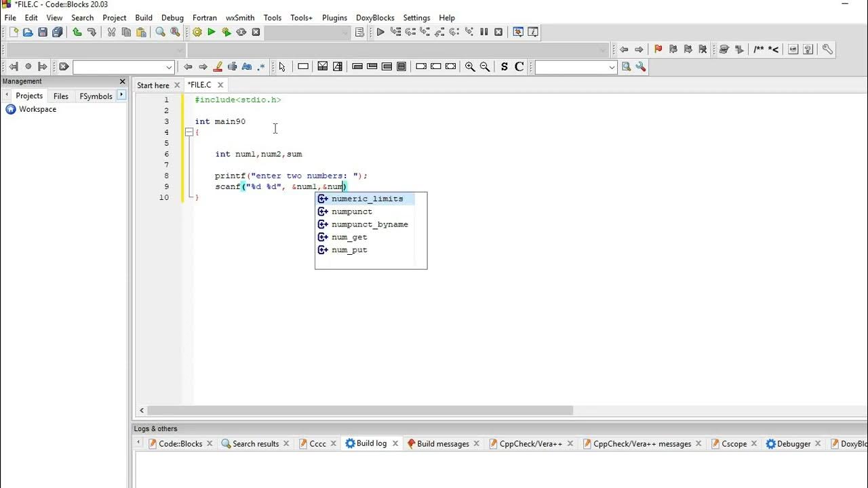This screenshot has height=488, width=868.
Task: Click the S source toggle button
Action: (504, 66)
